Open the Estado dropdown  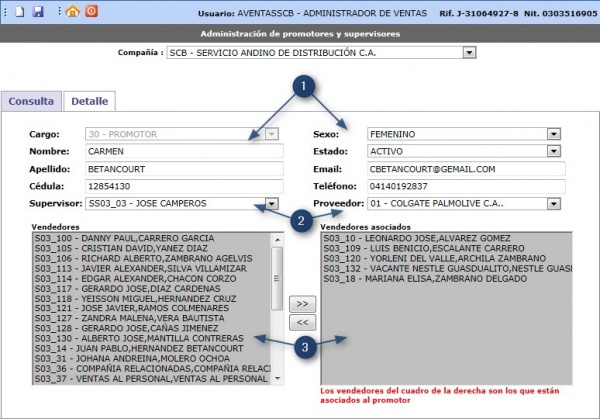553,151
